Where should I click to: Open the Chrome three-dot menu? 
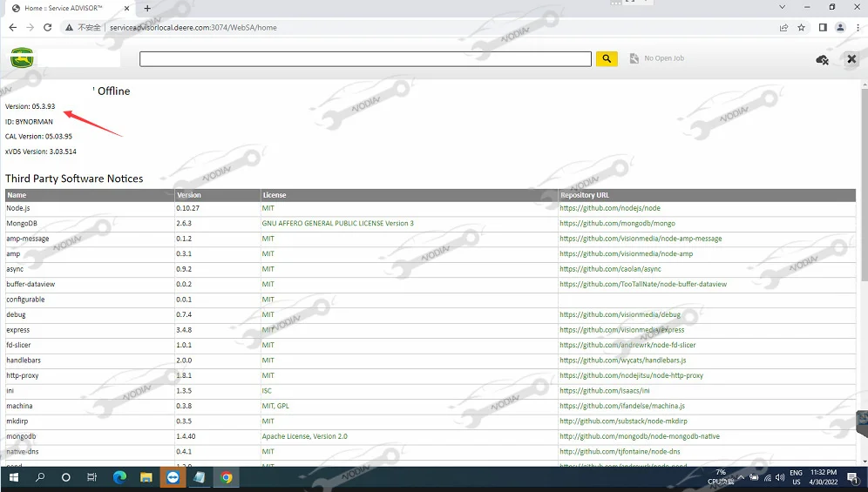coord(858,27)
